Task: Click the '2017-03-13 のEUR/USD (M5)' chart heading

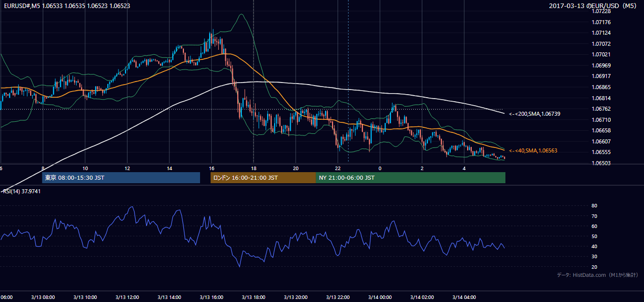Action: point(593,6)
